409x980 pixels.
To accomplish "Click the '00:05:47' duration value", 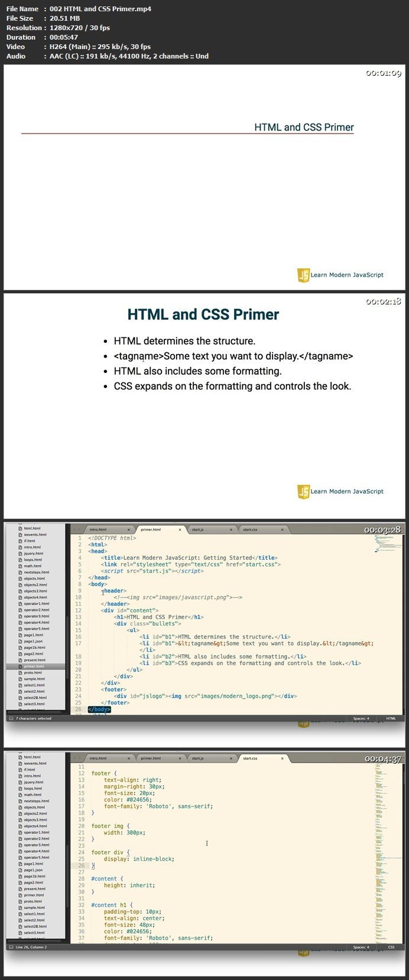I will tap(66, 37).
